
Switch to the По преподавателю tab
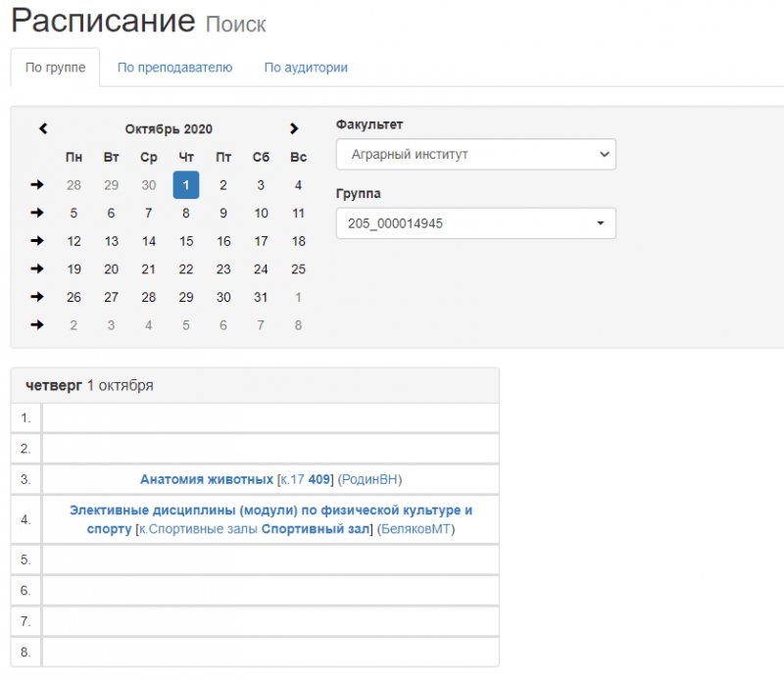click(x=175, y=68)
